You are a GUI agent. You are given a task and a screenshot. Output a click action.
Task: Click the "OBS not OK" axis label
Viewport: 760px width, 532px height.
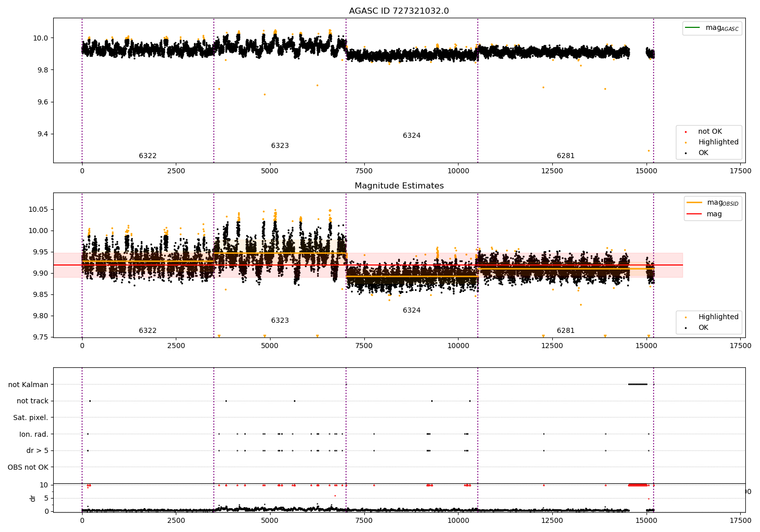click(28, 467)
